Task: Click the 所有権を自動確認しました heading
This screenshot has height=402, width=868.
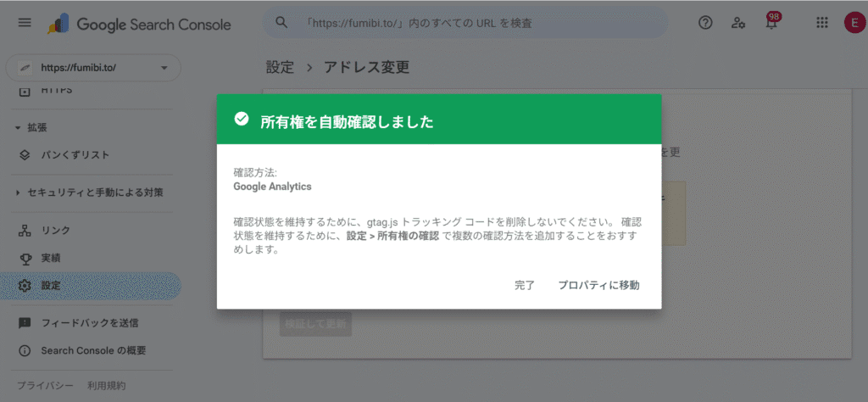Action: (347, 122)
